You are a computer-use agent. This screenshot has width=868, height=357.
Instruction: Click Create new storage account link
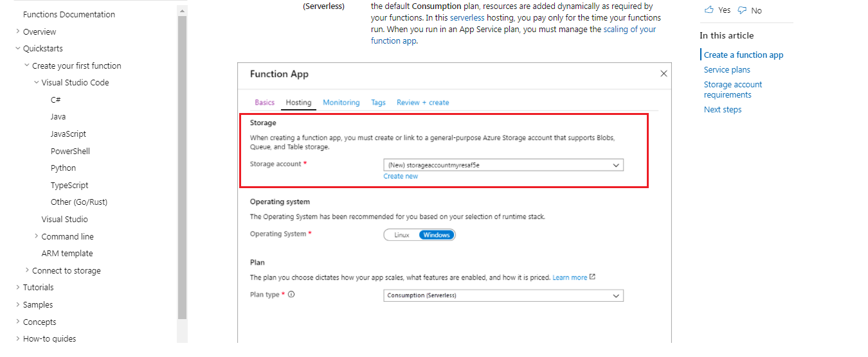point(401,176)
